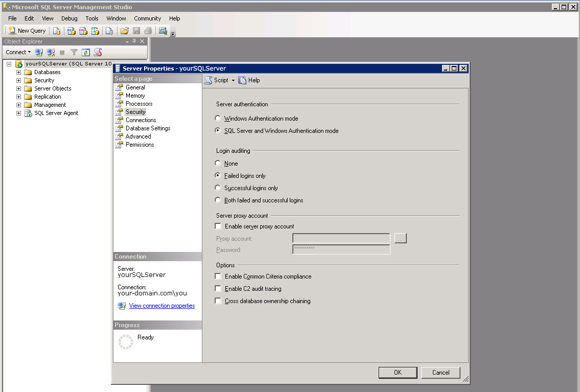This screenshot has width=580, height=392.
Task: Select the Permissions page
Action: pos(140,144)
